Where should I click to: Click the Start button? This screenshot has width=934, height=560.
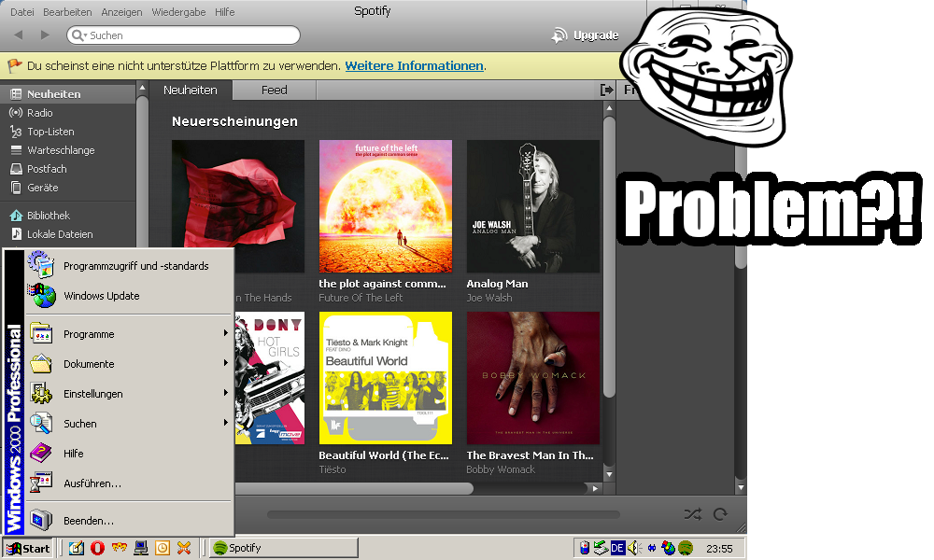[28, 548]
